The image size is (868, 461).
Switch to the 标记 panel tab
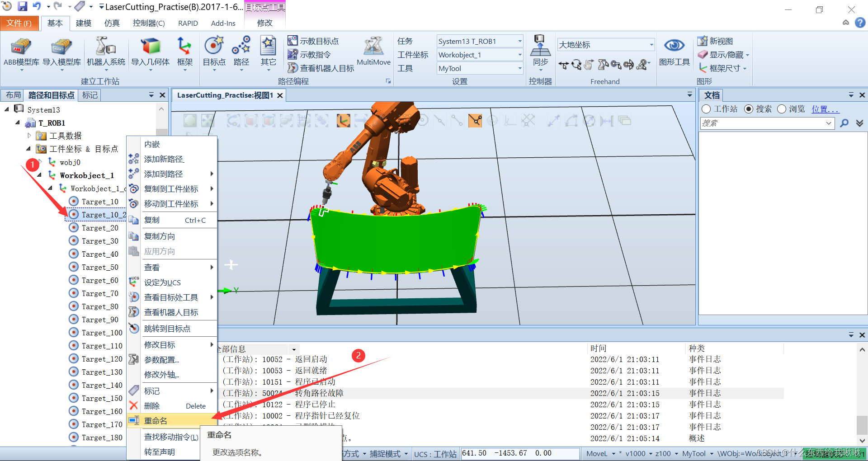[x=90, y=95]
